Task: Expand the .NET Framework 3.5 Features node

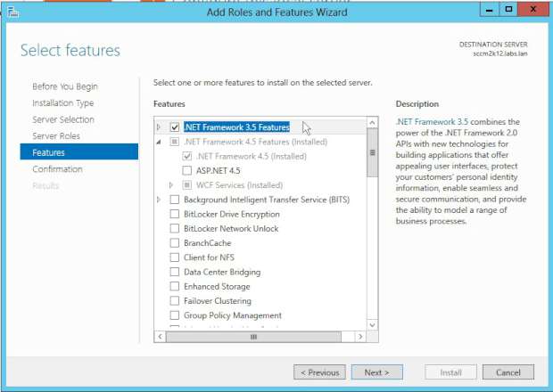Action: pyautogui.click(x=160, y=127)
